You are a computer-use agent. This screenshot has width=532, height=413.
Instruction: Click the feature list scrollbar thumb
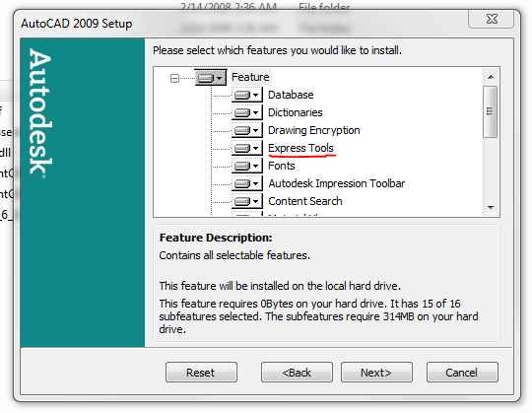pyautogui.click(x=491, y=111)
